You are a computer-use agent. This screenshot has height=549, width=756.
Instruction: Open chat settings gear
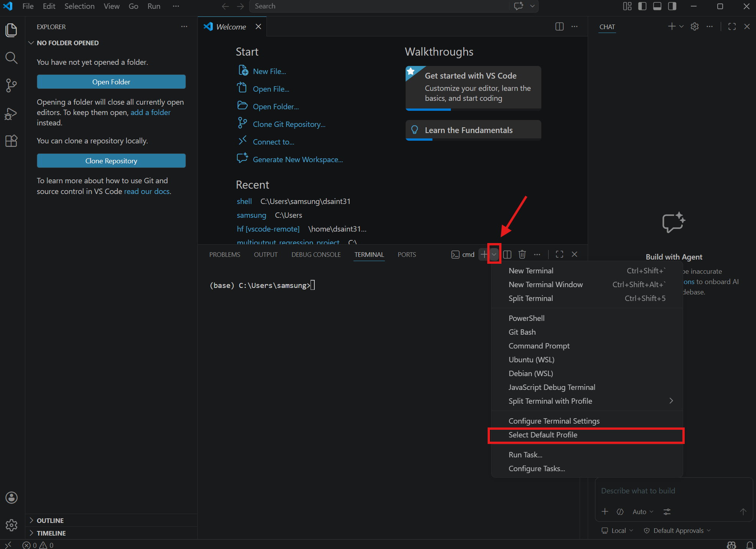(x=695, y=26)
